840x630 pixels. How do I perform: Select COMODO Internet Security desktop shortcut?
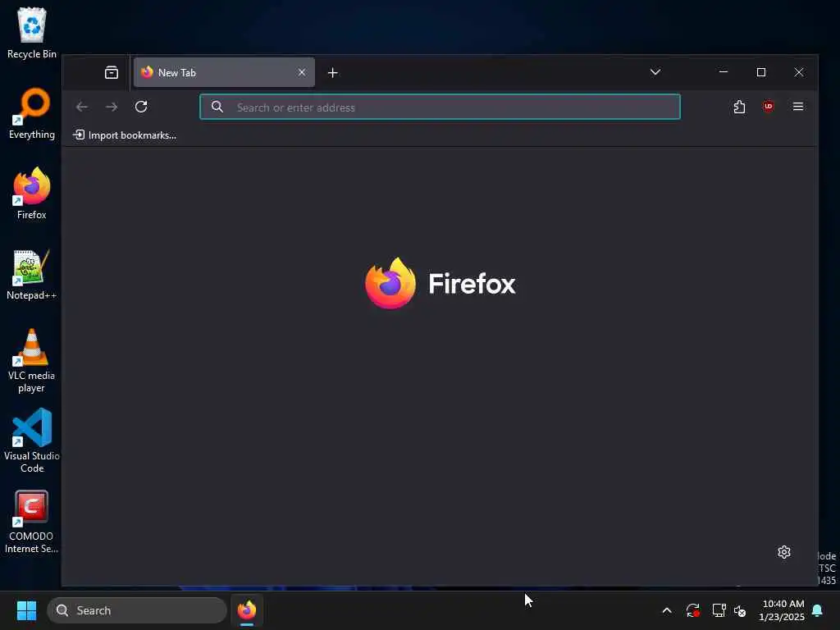(x=32, y=521)
